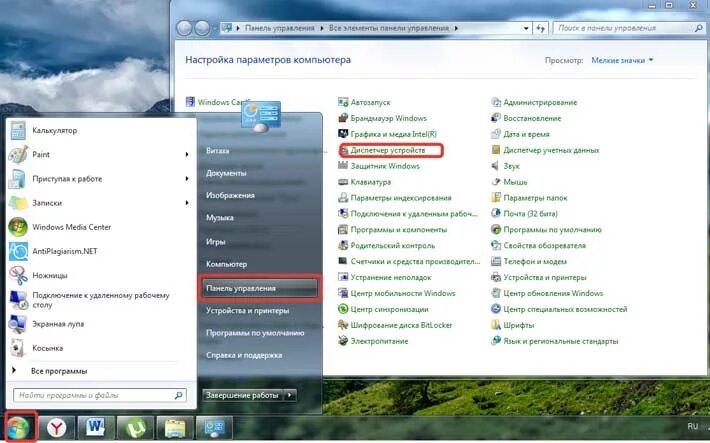Click the Back navigation button
710x443 pixels.
184,29
